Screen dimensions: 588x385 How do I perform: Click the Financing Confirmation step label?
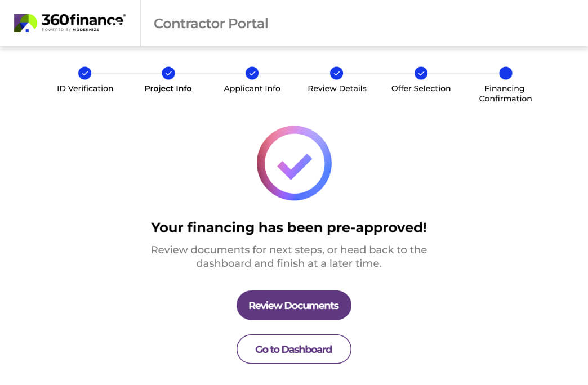505,93
